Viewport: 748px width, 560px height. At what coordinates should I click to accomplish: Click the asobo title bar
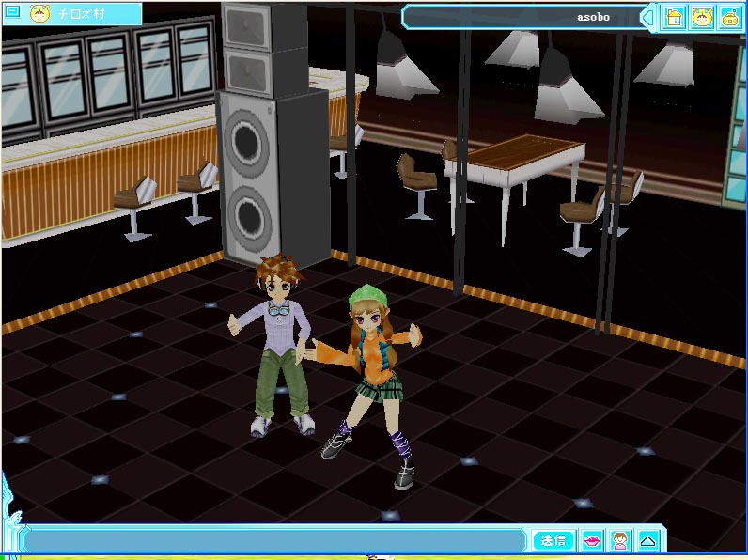pyautogui.click(x=526, y=17)
